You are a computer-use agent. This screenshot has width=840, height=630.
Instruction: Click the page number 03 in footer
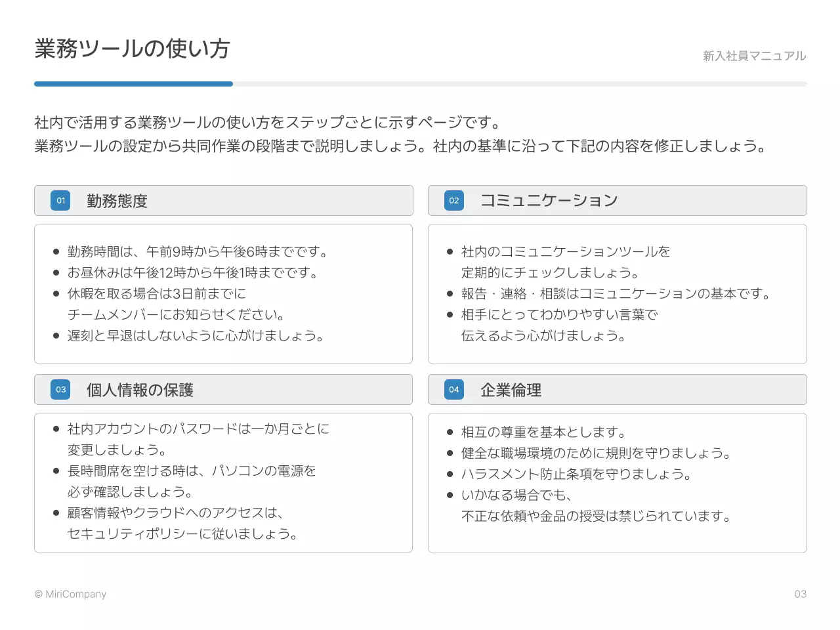800,594
